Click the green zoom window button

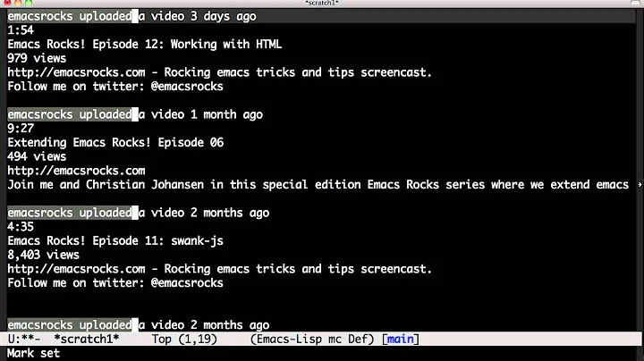pyautogui.click(x=29, y=3)
